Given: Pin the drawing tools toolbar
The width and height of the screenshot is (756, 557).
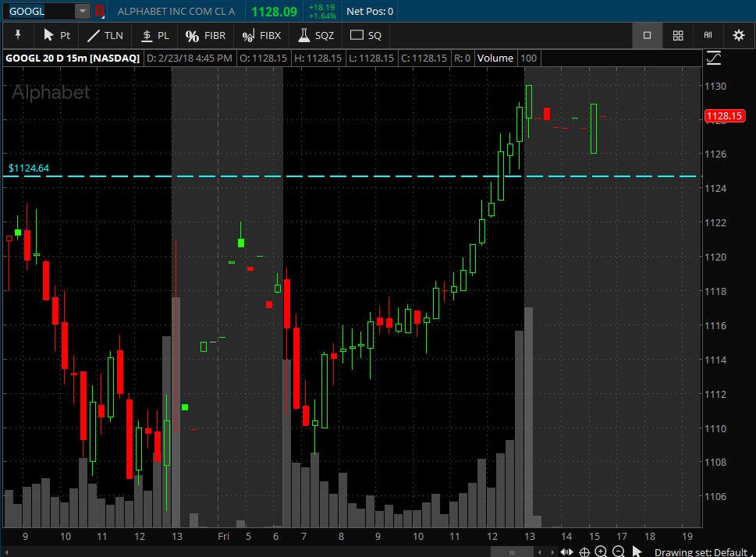Looking at the screenshot, I should point(18,35).
